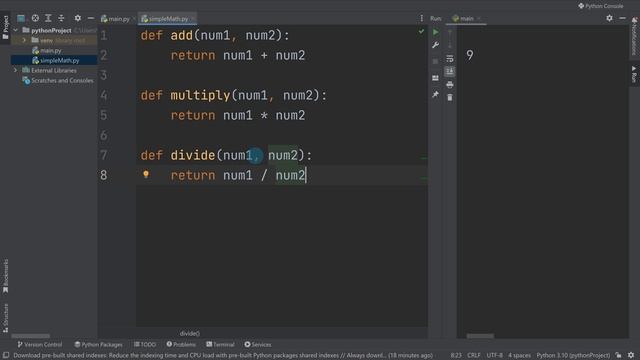Click Run console horizontal scrollbar
This screenshot has height=360, width=640.
480,336
